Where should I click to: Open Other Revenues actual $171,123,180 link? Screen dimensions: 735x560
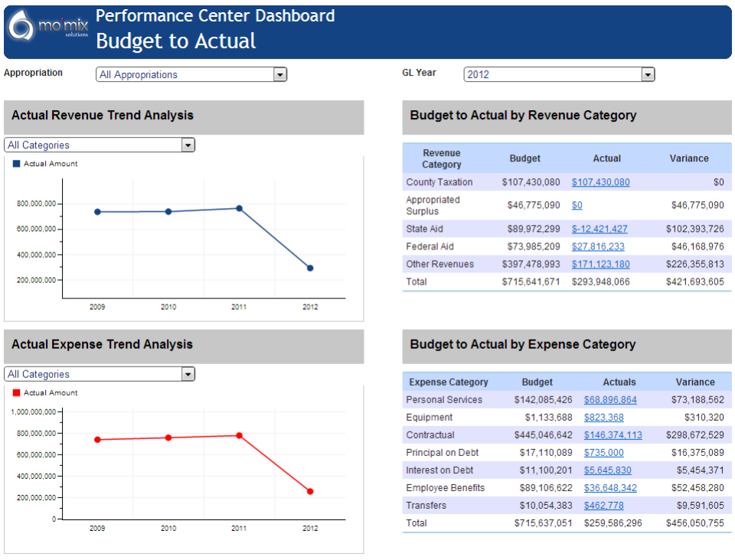[x=600, y=264]
